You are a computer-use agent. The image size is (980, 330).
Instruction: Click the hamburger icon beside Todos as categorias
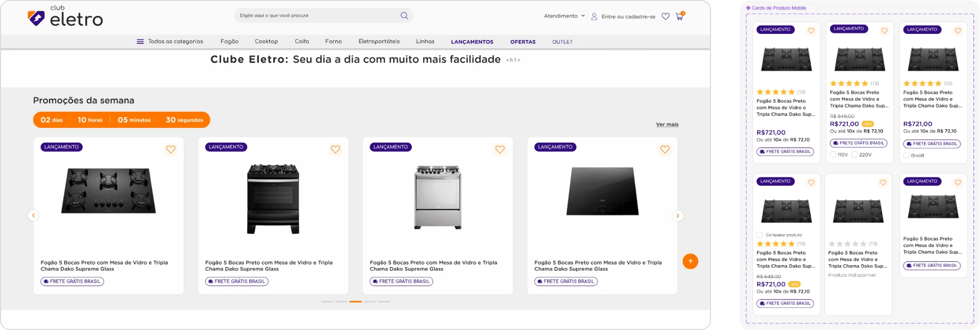140,41
